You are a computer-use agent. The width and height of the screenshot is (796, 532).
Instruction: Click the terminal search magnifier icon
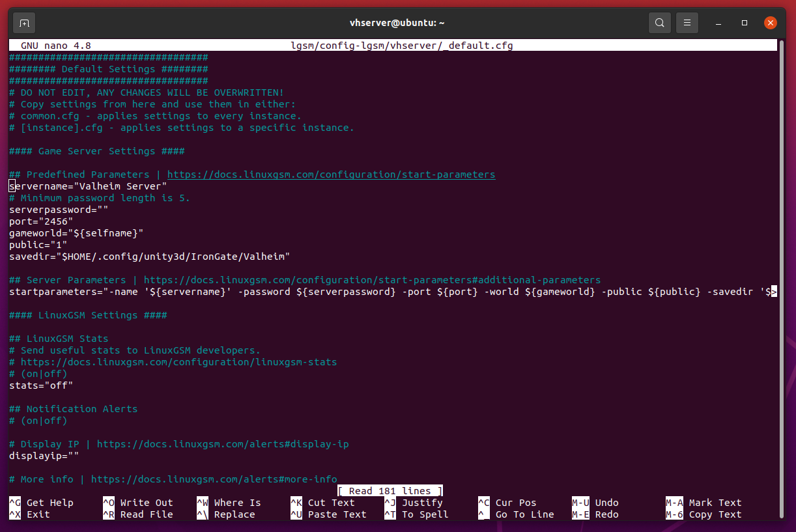pos(659,23)
